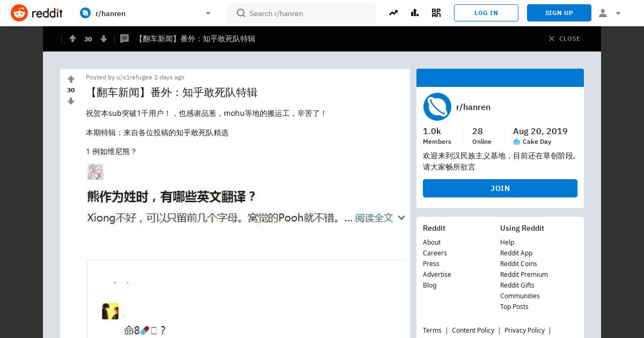This screenshot has width=644, height=338.
Task: Open the Help footer link
Action: click(x=507, y=242)
